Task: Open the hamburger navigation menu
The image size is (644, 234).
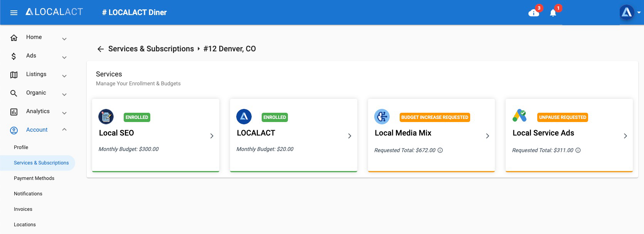Action: coord(14,13)
